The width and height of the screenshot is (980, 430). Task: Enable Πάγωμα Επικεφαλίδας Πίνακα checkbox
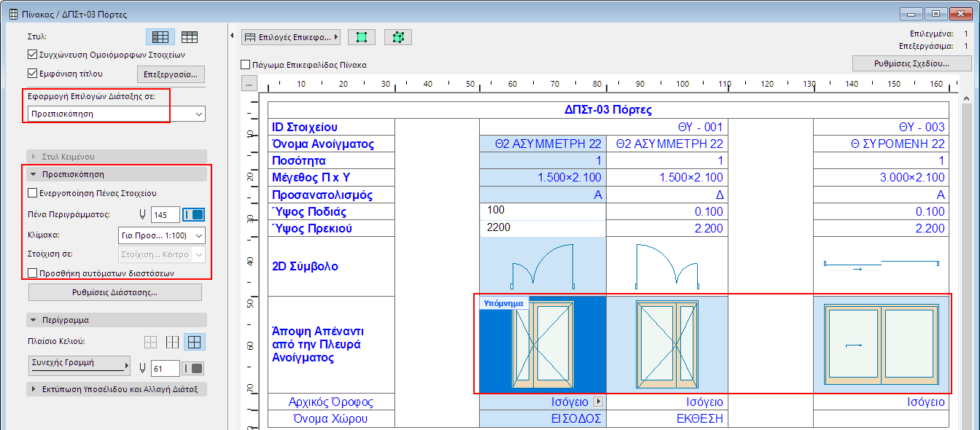point(246,65)
